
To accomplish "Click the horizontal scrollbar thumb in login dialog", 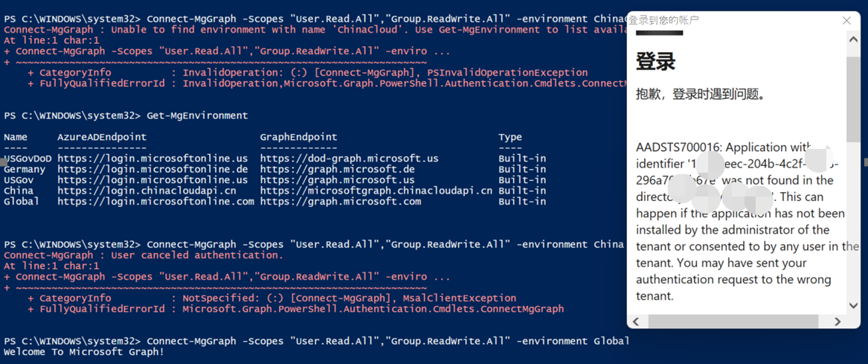I will (x=733, y=322).
